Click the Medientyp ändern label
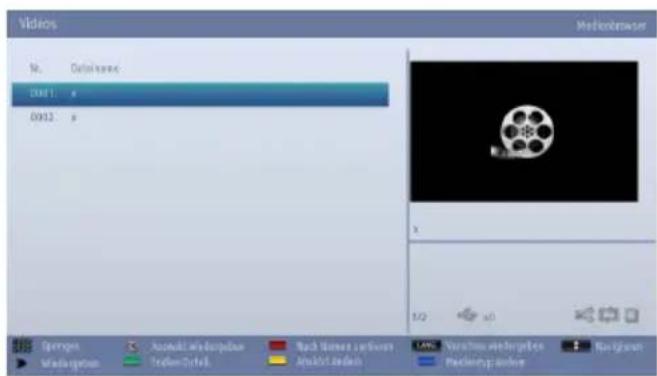 coord(485,362)
